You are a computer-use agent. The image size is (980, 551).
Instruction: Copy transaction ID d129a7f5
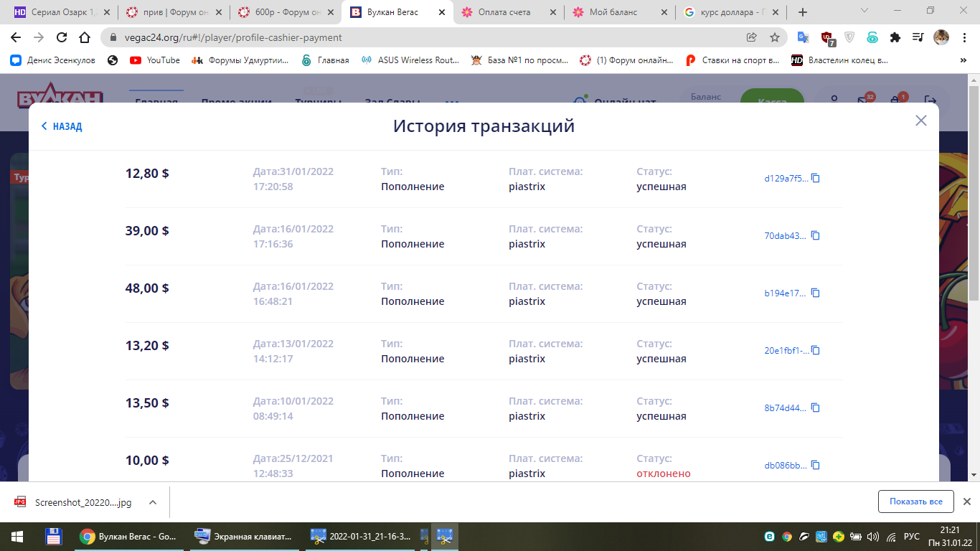[x=815, y=178]
